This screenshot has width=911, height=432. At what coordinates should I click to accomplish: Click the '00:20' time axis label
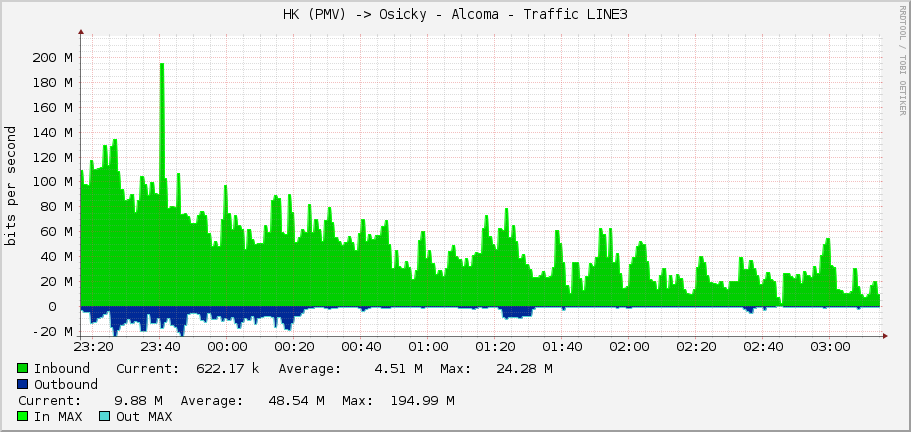[x=295, y=347]
